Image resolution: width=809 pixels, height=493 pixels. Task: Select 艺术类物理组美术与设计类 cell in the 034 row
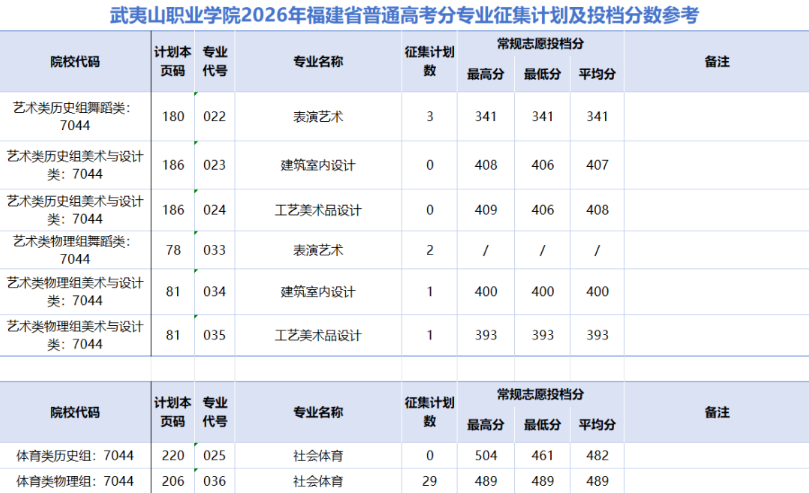pos(75,291)
